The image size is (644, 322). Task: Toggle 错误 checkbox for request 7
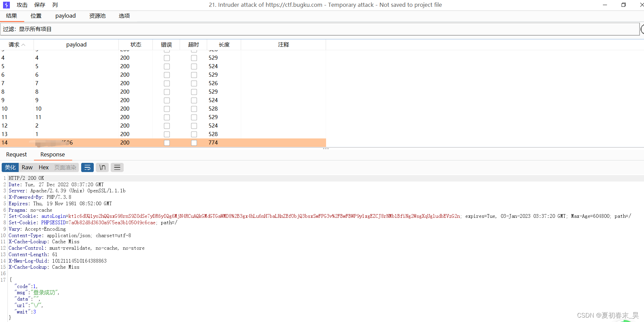[167, 83]
